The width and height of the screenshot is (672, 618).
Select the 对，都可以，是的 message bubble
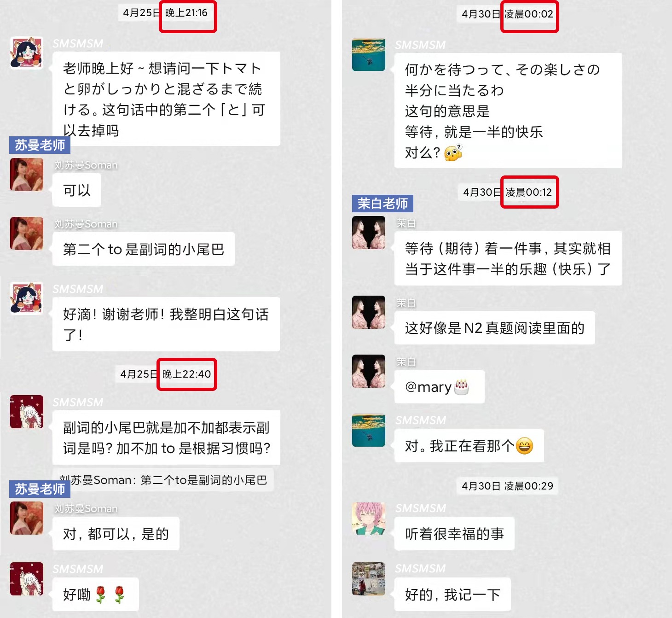click(116, 534)
